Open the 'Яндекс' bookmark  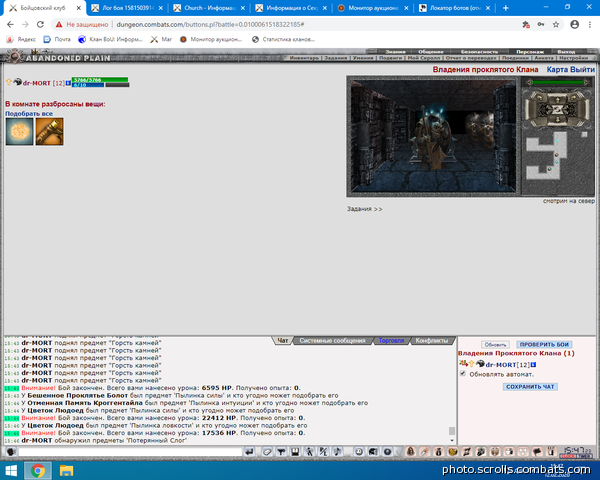pos(21,39)
